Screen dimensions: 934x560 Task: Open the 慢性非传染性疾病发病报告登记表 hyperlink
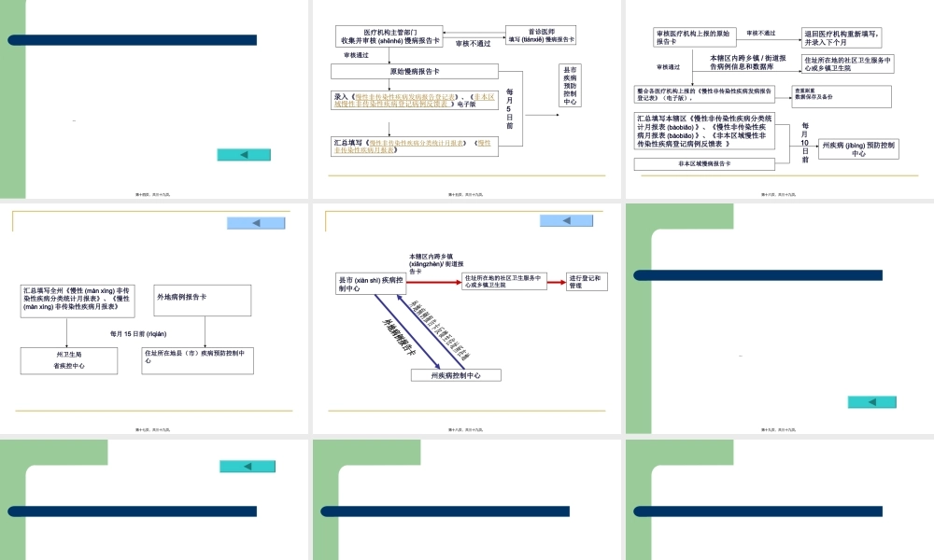tap(403, 94)
